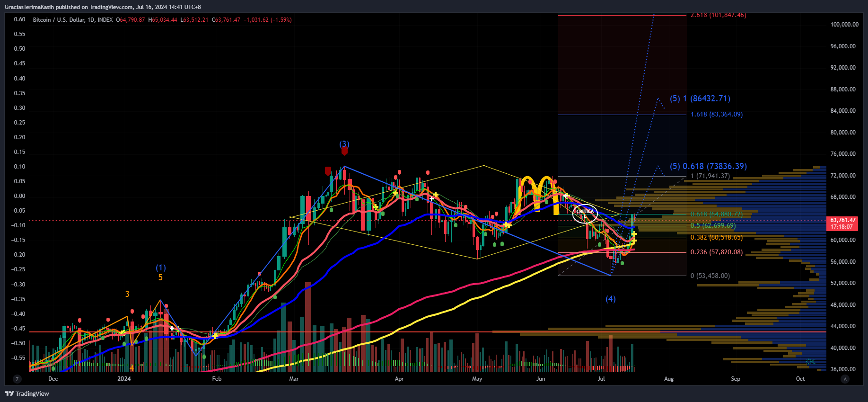Select the orange sub-wave label 3

pos(127,294)
